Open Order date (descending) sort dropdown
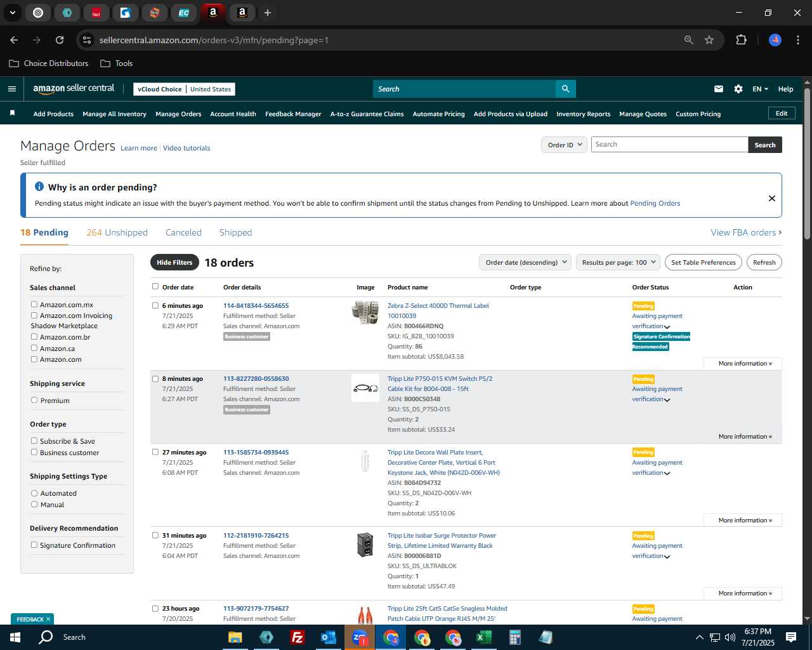 pyautogui.click(x=525, y=262)
